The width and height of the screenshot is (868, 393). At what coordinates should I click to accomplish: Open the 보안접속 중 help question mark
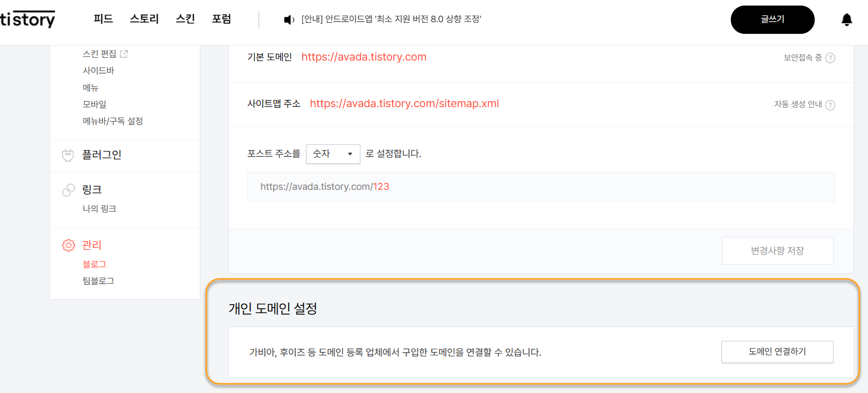(x=831, y=57)
